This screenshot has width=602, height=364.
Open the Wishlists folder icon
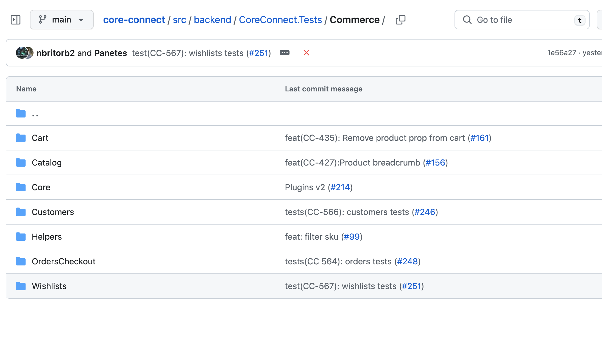click(21, 286)
